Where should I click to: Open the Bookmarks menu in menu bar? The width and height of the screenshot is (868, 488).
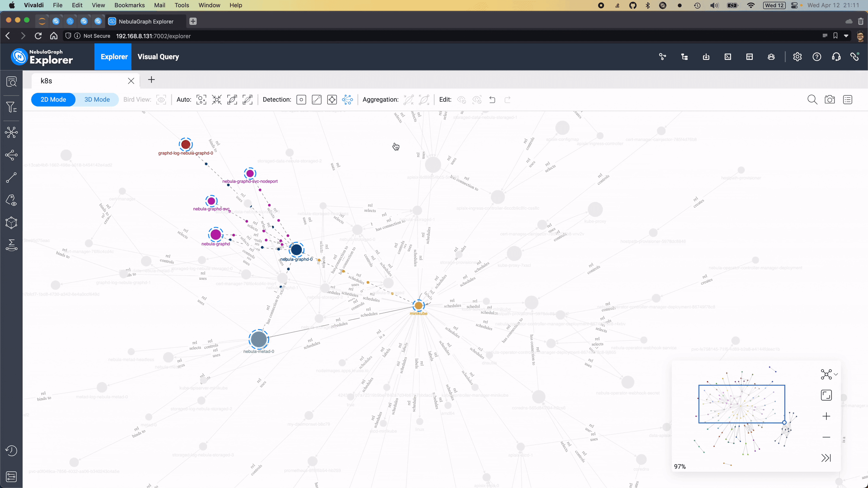(x=129, y=5)
